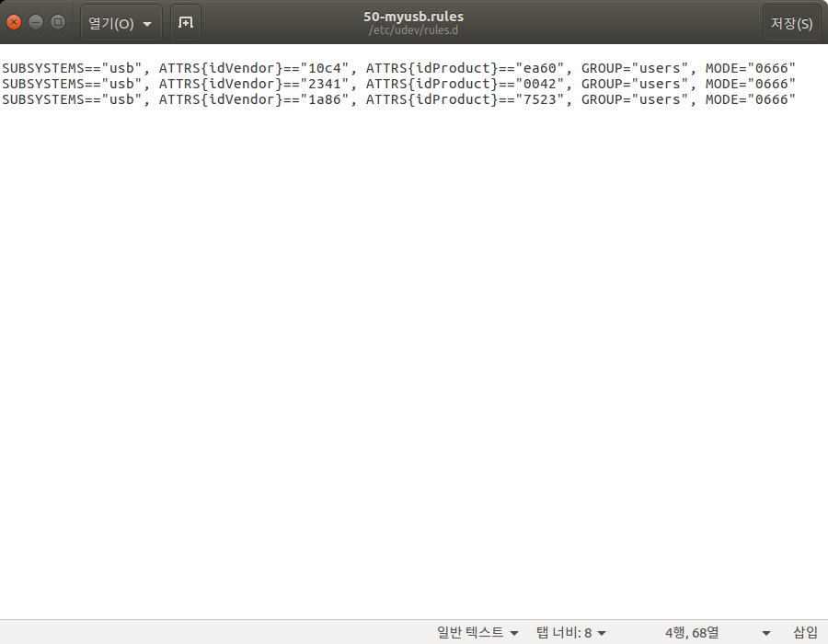Toggle the 삽입 insert mode indicator
The image size is (828, 644).
tap(805, 632)
